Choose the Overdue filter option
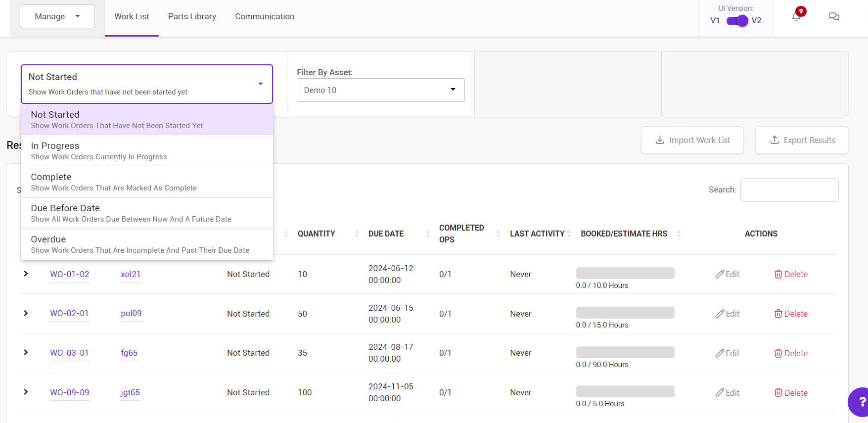This screenshot has width=868, height=423. point(147,244)
